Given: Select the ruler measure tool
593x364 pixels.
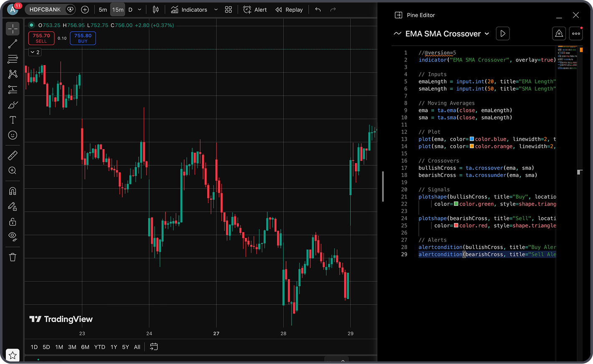Looking at the screenshot, I should pos(13,156).
